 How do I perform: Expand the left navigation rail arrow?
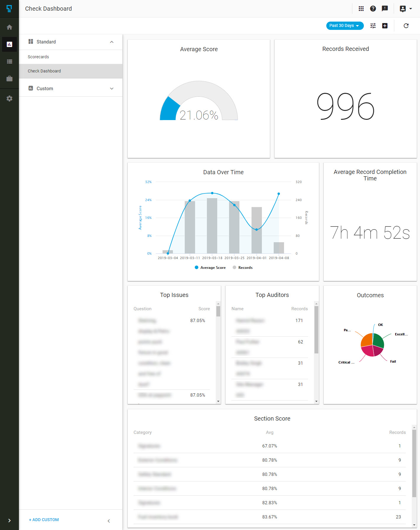click(x=9, y=521)
